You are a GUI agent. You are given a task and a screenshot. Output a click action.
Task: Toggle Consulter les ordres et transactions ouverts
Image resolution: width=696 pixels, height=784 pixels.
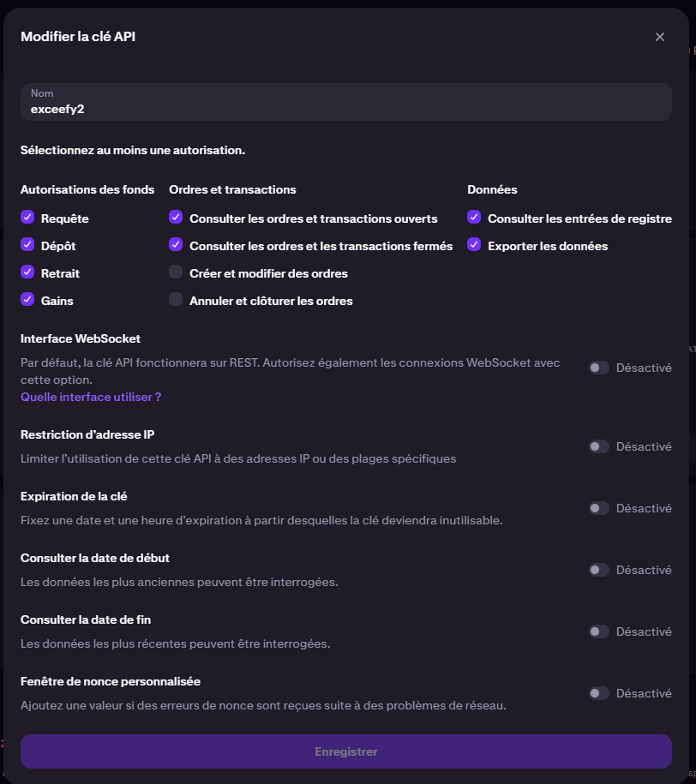click(x=176, y=218)
